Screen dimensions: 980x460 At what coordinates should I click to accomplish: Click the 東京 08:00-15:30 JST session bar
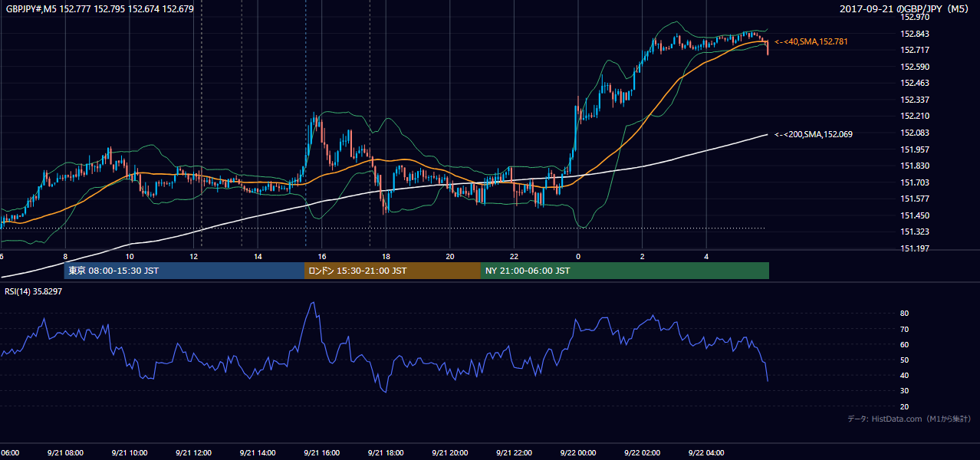click(184, 271)
